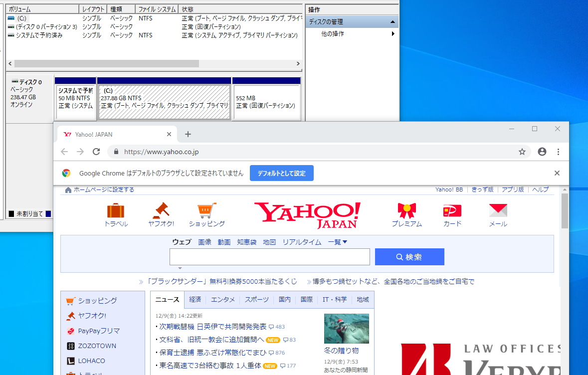
Task: Select the リアルタイム search tab
Action: pos(302,242)
